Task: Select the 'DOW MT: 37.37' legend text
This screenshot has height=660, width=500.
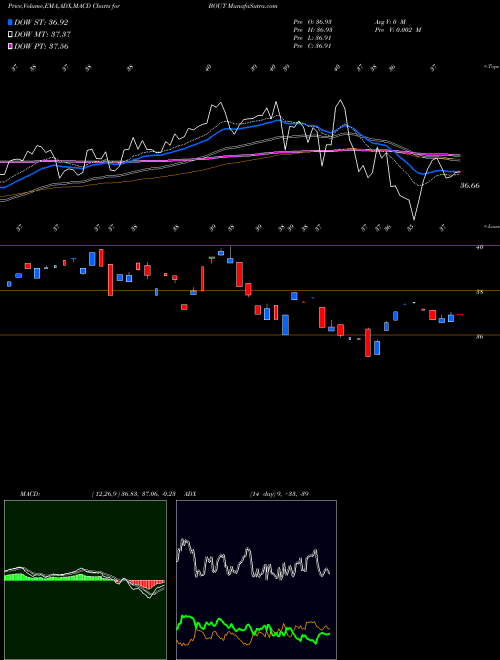Action: pos(43,35)
